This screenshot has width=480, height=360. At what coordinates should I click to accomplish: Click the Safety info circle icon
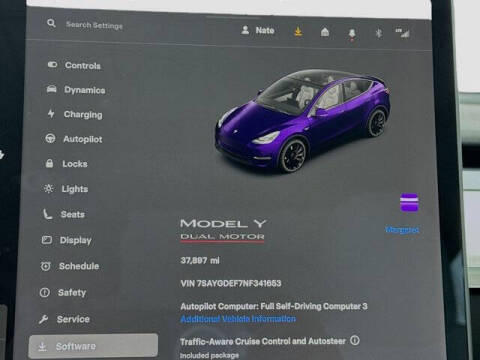44,292
